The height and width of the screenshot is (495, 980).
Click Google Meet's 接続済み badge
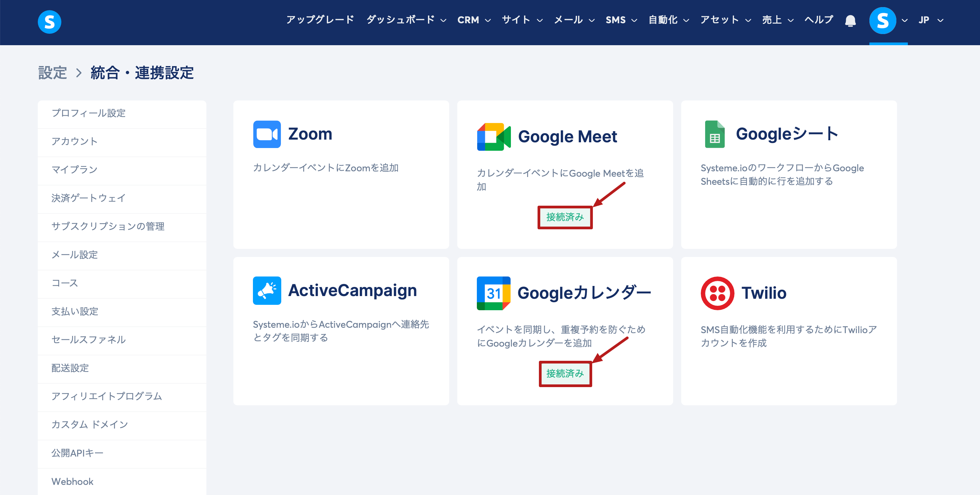click(x=565, y=217)
